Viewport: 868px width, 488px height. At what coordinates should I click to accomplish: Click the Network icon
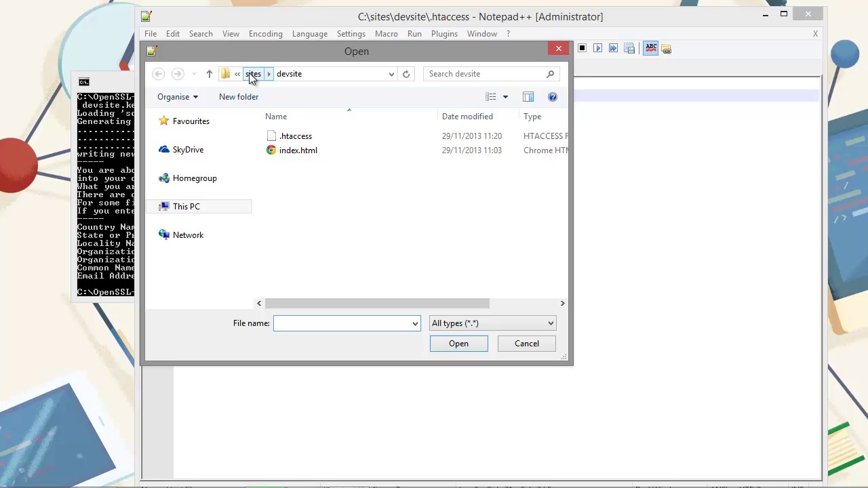(163, 235)
